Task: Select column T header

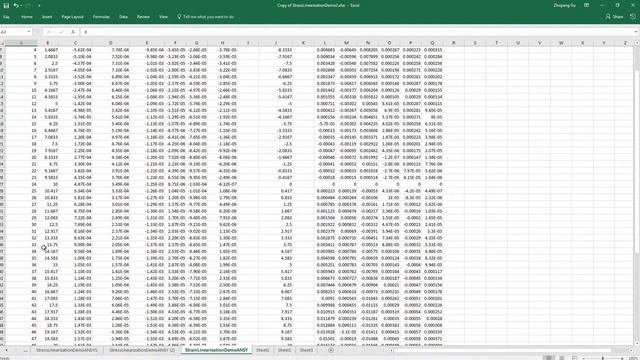Action: pyautogui.click(x=497, y=43)
